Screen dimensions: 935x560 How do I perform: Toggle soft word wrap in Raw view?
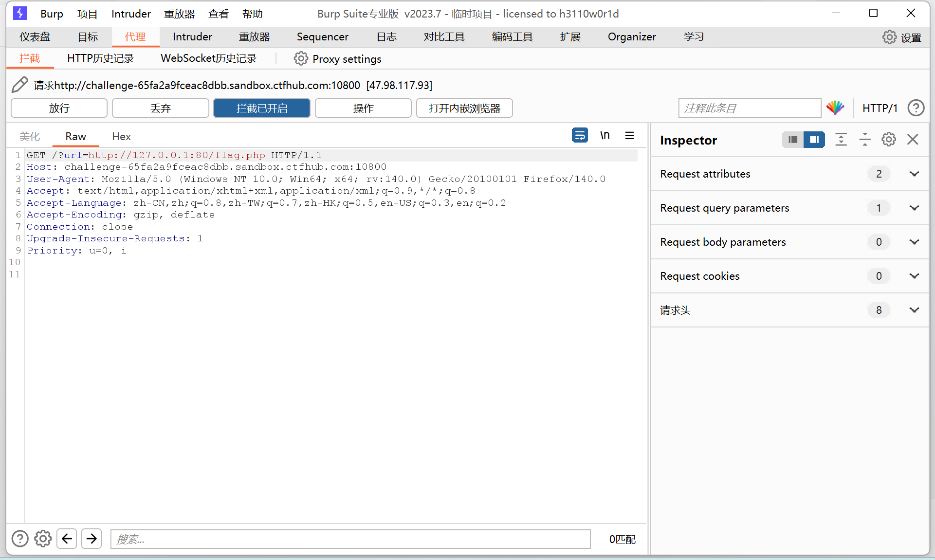580,135
